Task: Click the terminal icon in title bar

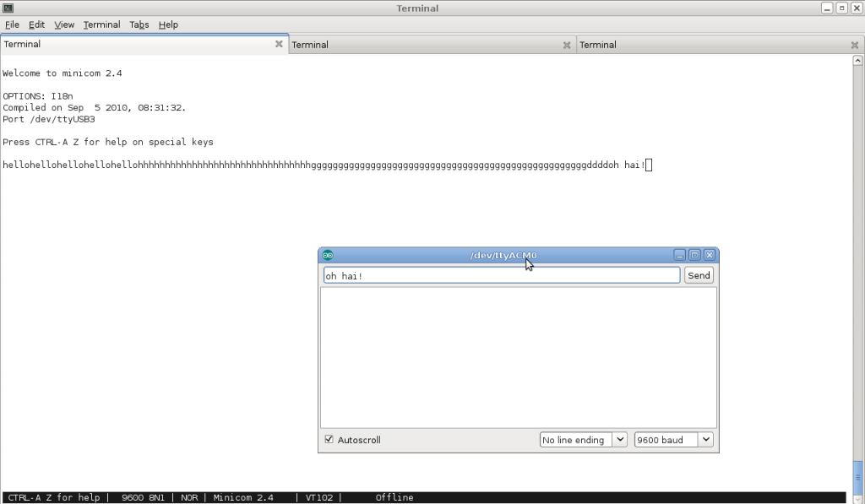Action: click(8, 8)
